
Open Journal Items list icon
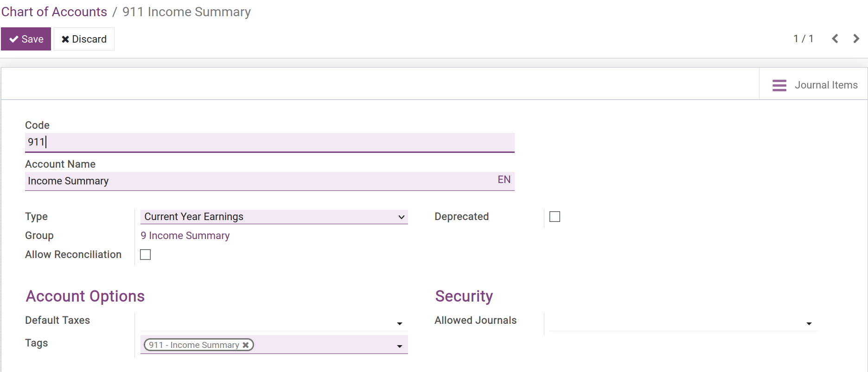[779, 85]
